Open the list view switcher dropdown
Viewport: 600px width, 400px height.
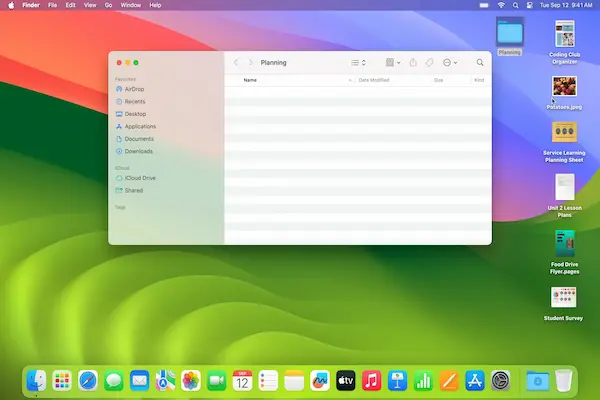tap(359, 62)
